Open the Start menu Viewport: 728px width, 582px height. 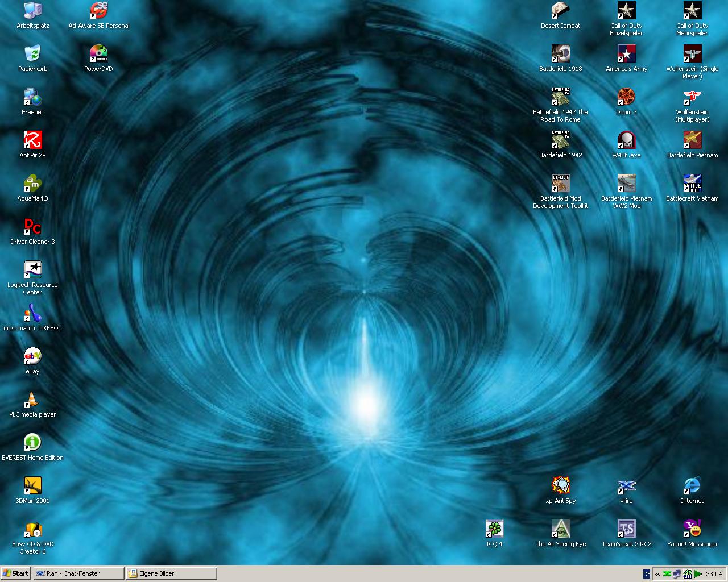[x=16, y=573]
